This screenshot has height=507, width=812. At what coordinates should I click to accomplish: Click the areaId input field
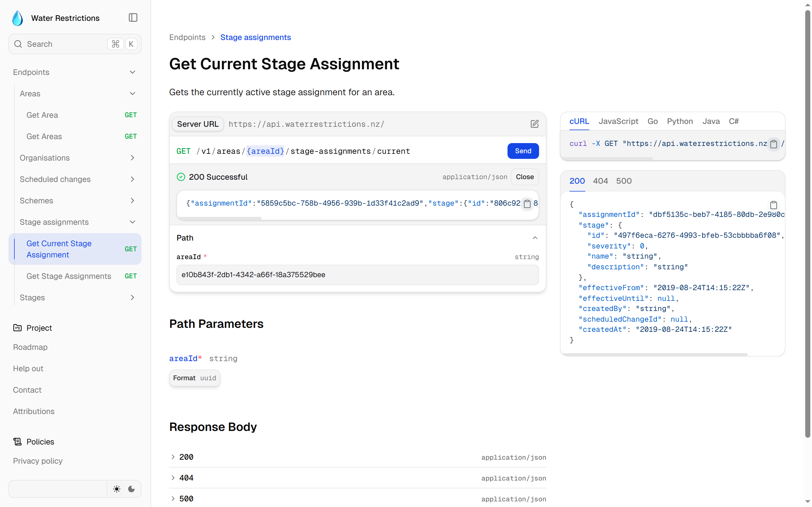coord(357,275)
